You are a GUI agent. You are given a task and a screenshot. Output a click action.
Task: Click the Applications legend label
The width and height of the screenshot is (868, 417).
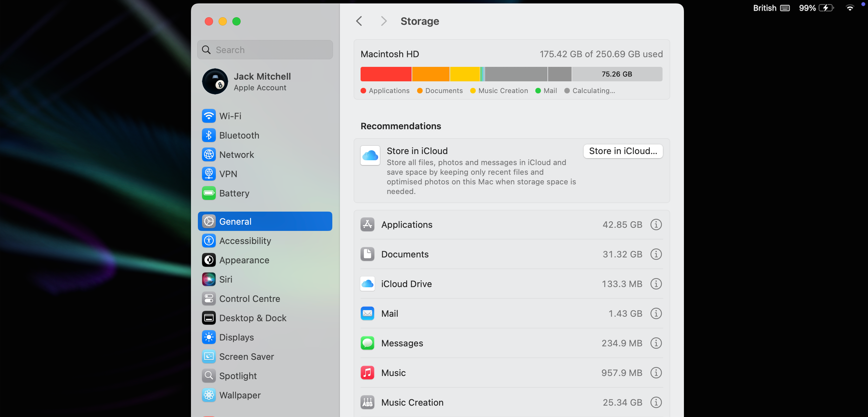pyautogui.click(x=389, y=91)
